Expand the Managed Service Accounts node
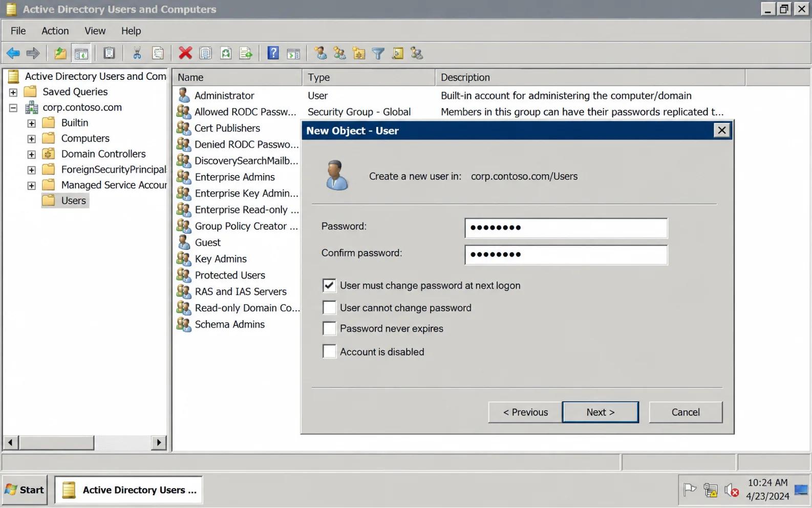Screen dimensions: 812x508 (31, 185)
